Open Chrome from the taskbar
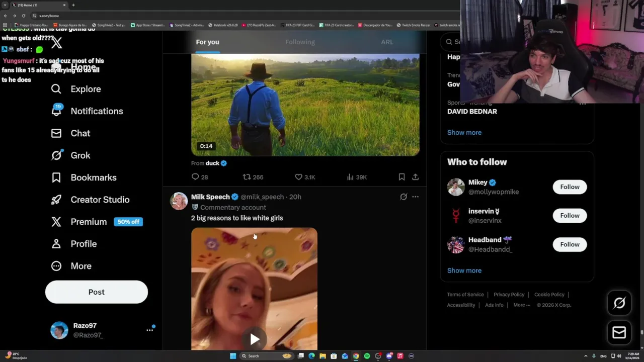The image size is (644, 362). coord(356,356)
